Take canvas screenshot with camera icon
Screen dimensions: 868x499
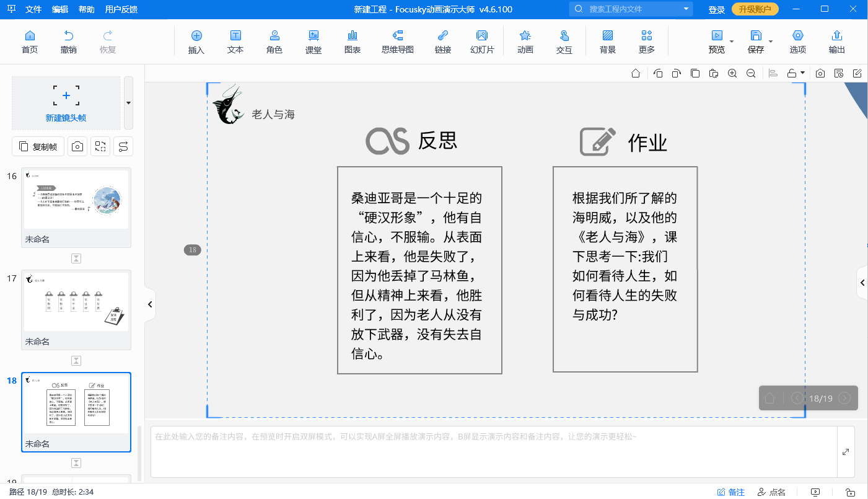(820, 73)
